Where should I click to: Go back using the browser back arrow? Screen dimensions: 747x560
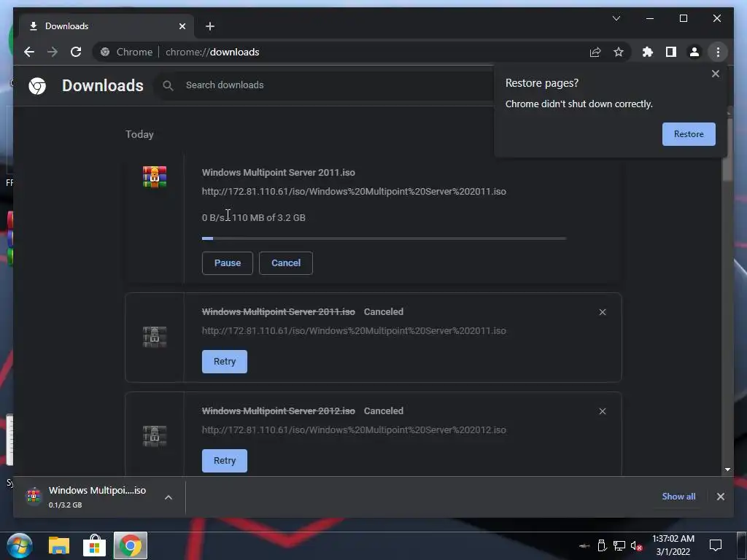click(29, 52)
